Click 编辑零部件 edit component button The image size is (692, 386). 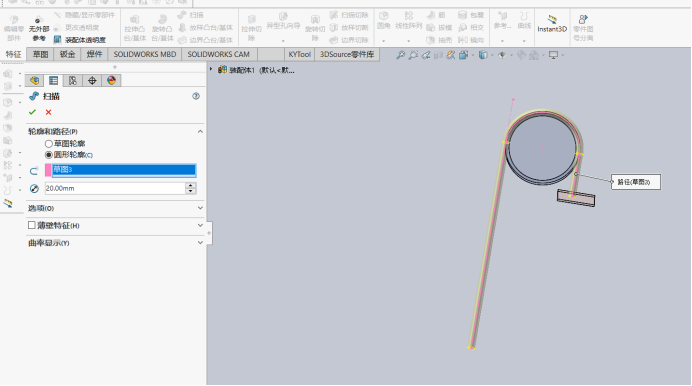[x=14, y=27]
